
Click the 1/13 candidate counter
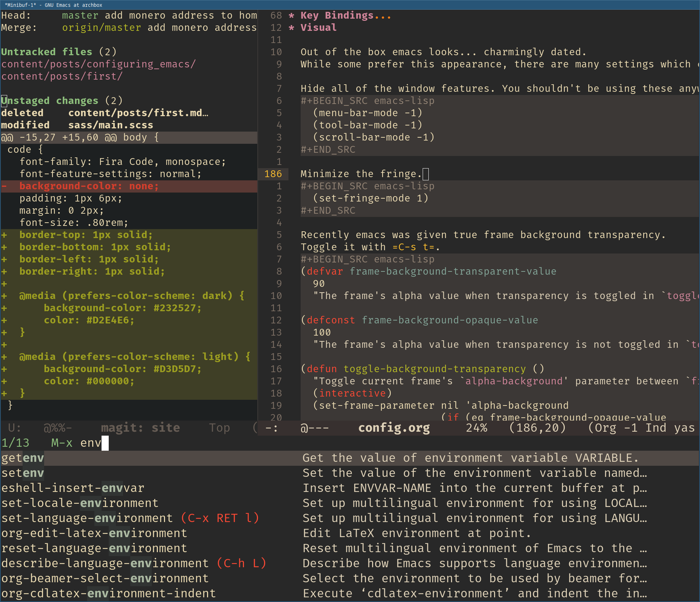[15, 443]
